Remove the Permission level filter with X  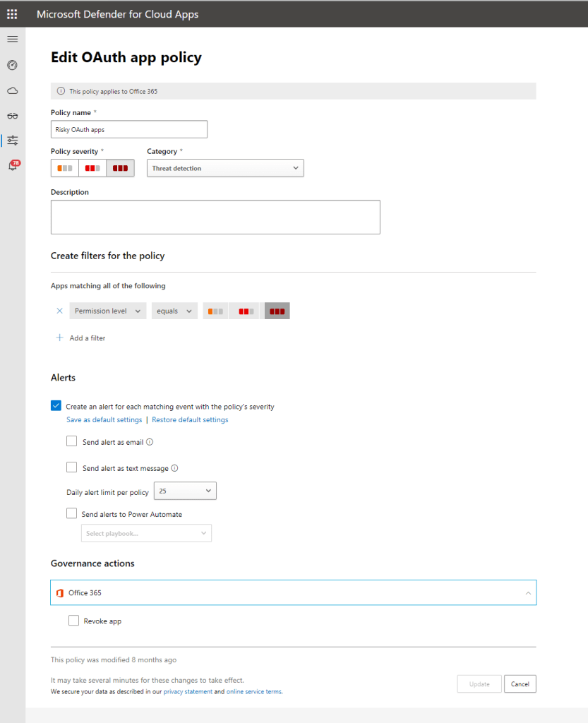[x=59, y=311]
